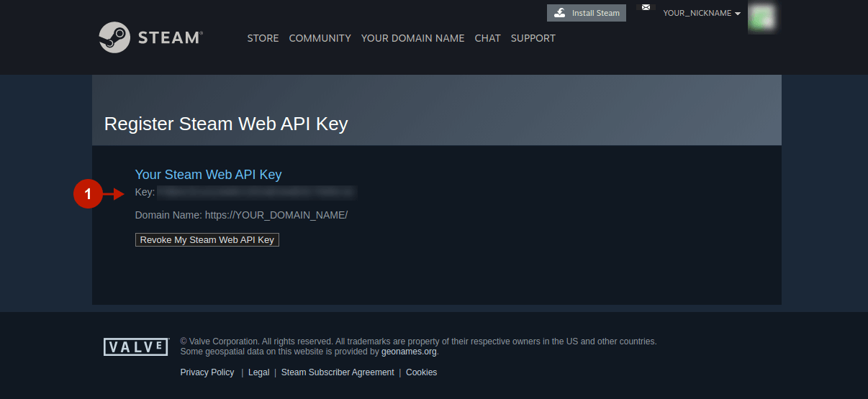Click the Install Steam button
Image resolution: width=868 pixels, height=399 pixels.
click(x=587, y=13)
